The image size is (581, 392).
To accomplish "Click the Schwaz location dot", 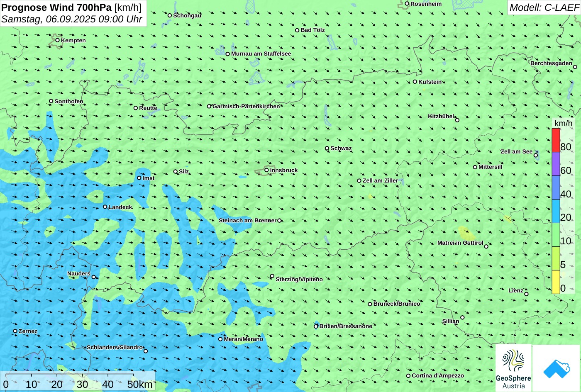I will click(327, 148).
